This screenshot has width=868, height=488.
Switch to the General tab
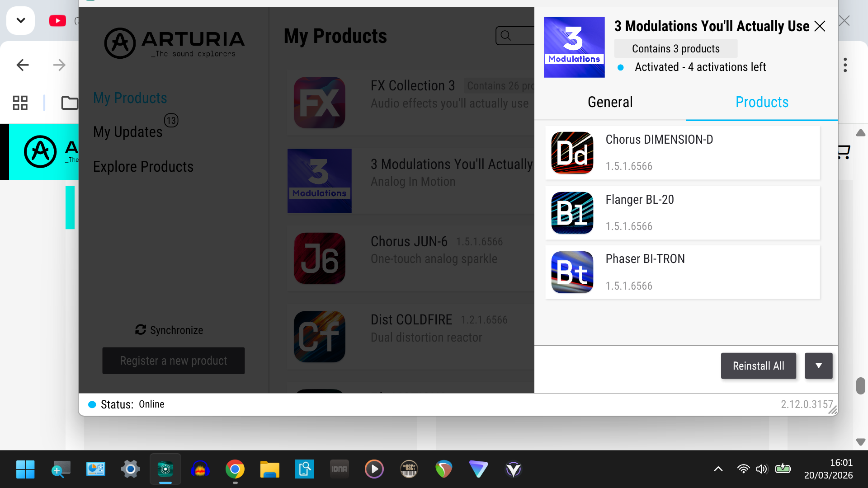[610, 102]
